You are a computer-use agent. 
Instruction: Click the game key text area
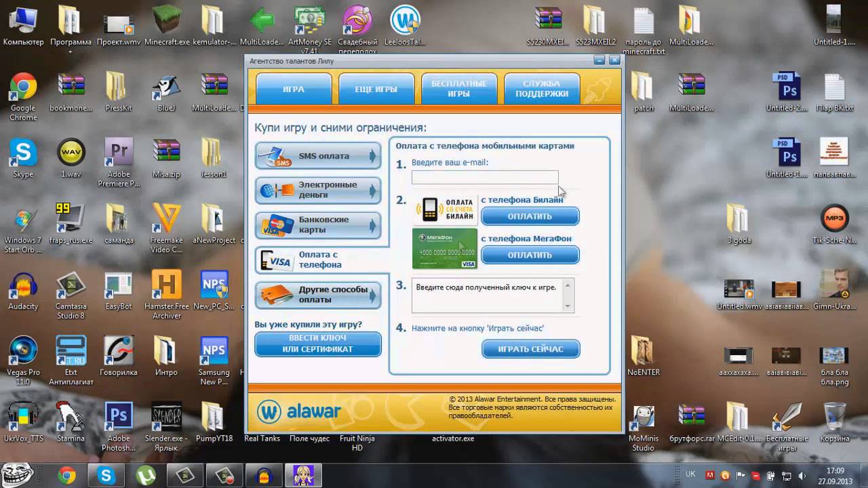[x=493, y=296]
